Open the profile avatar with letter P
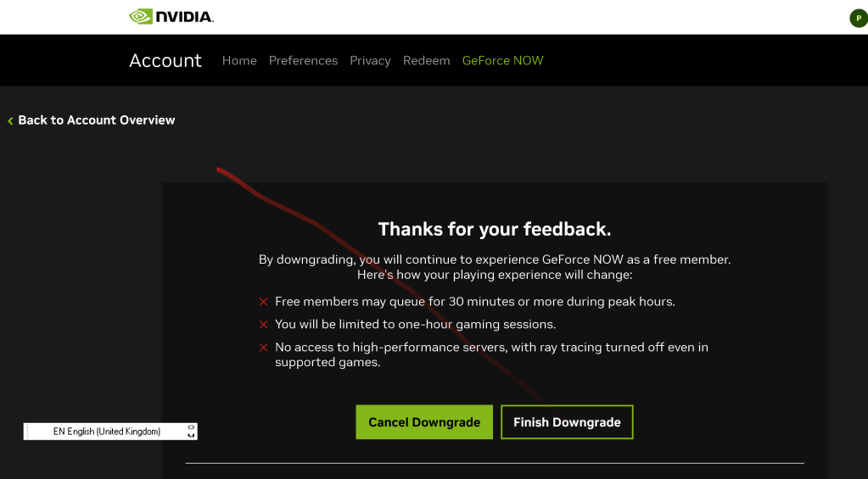Image resolution: width=868 pixels, height=479 pixels. coord(859,19)
